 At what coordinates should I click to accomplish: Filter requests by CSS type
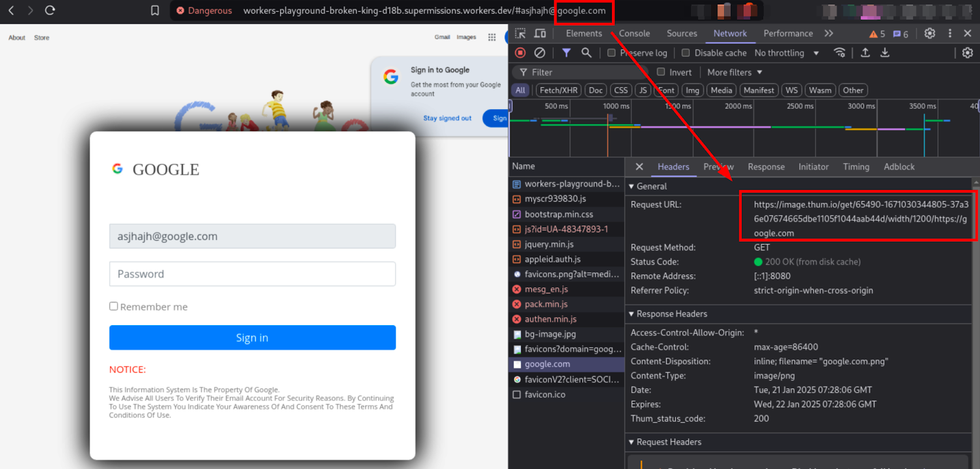pos(620,91)
